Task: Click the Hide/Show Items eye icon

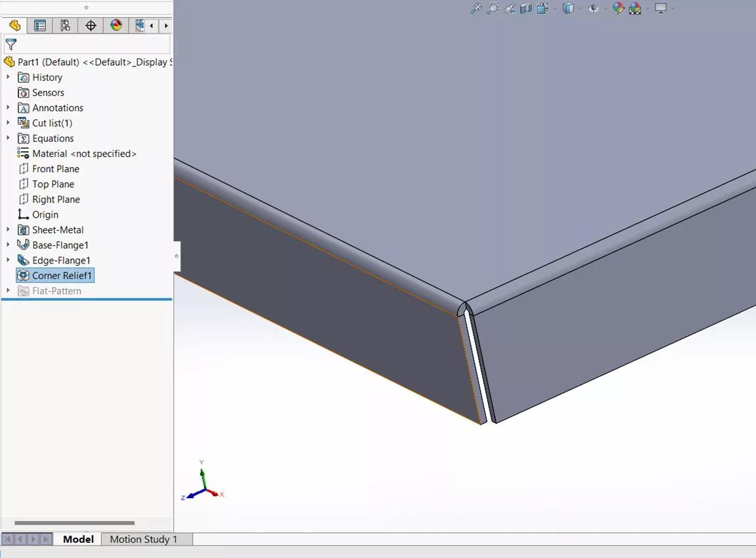Action: pos(593,8)
